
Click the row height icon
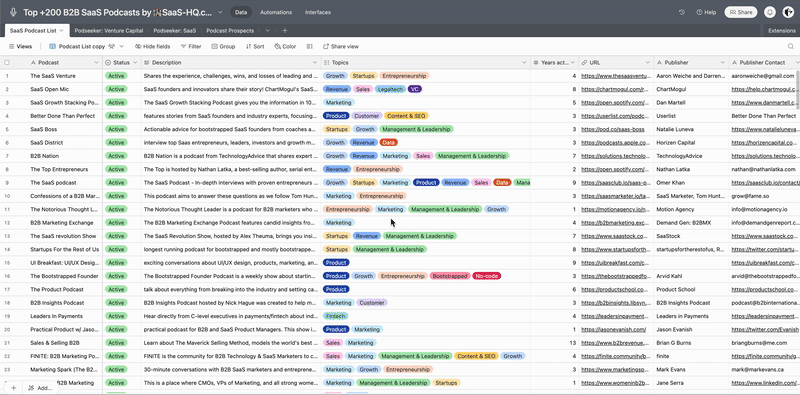pos(310,46)
